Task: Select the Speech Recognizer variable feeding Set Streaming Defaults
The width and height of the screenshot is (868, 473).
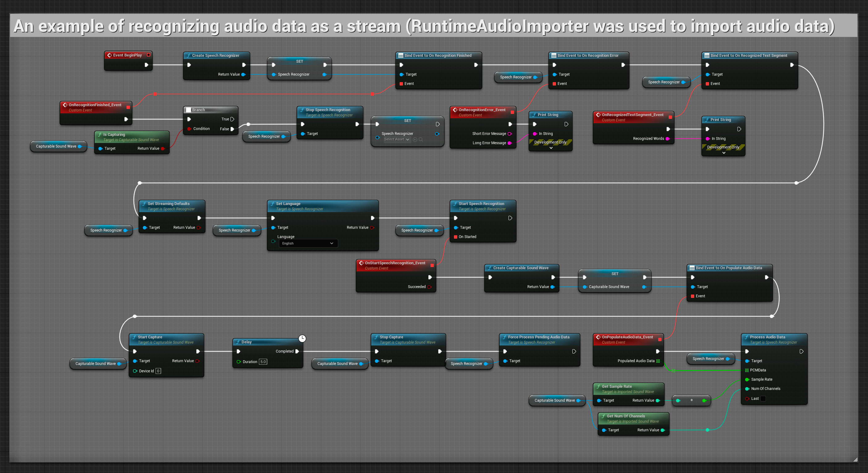Action: (x=109, y=230)
